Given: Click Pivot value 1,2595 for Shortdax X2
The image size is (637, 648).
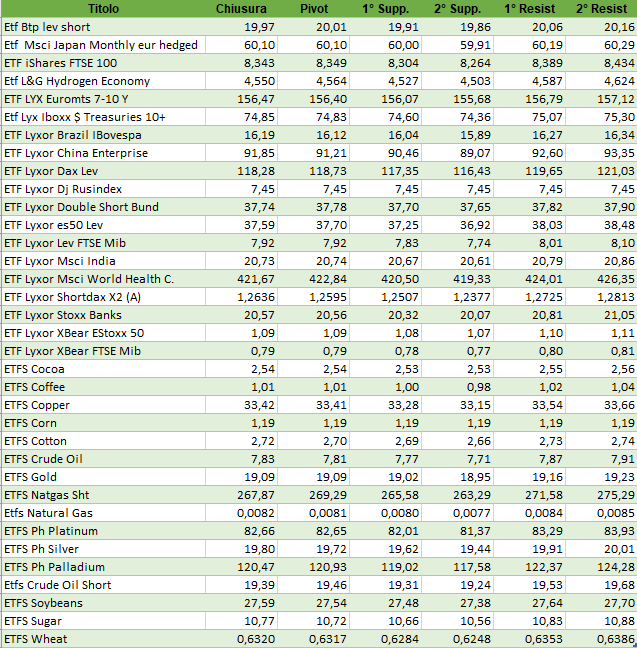Looking at the screenshot, I should (313, 297).
